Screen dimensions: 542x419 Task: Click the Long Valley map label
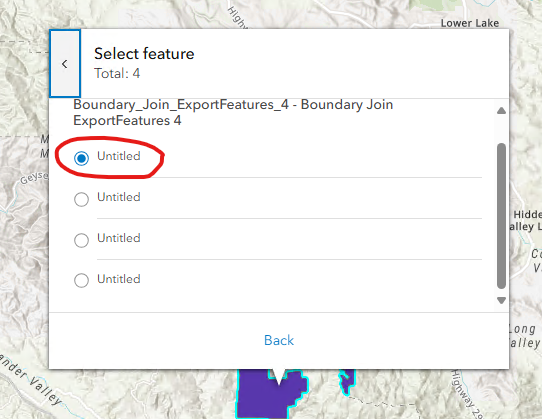click(525, 335)
